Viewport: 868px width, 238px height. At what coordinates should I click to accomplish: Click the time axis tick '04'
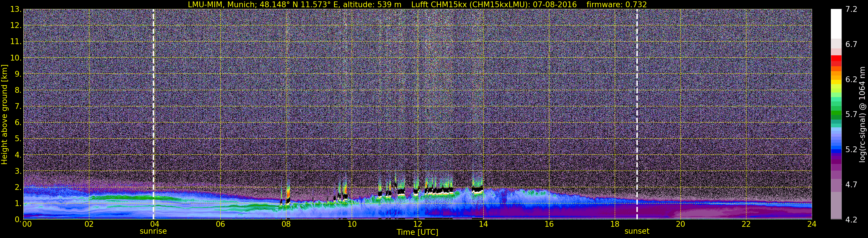pos(155,224)
